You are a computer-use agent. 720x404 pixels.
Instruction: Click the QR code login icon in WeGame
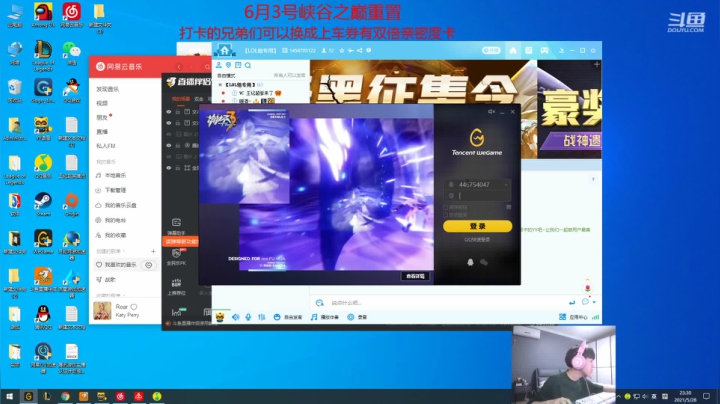pyautogui.click(x=508, y=207)
